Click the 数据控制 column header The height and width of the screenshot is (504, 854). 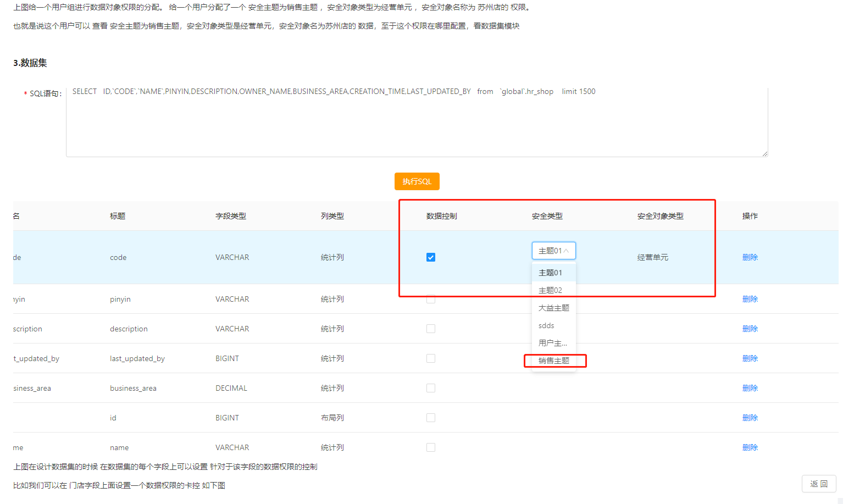pyautogui.click(x=442, y=216)
